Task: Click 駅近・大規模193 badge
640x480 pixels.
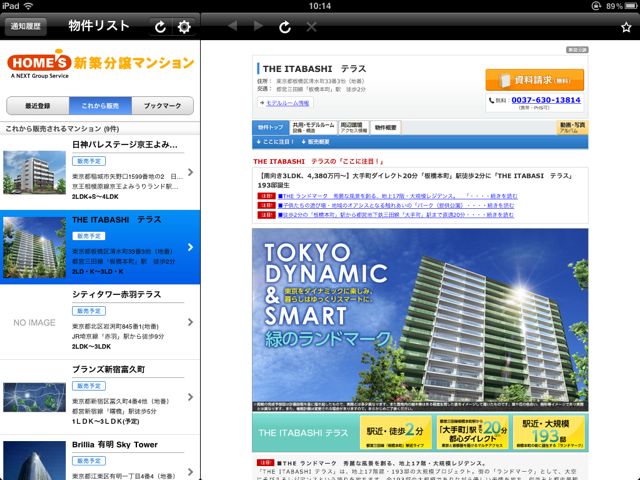Action: tap(549, 432)
